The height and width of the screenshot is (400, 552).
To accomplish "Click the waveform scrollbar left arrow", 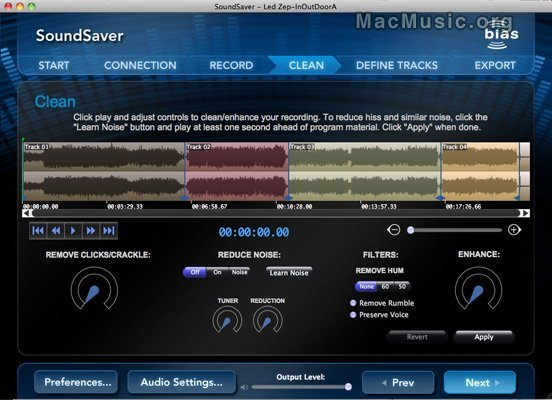I will click(26, 213).
